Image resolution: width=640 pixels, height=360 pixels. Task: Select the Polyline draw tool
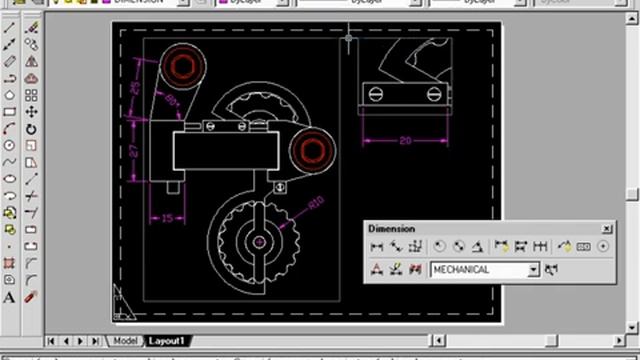[x=9, y=78]
